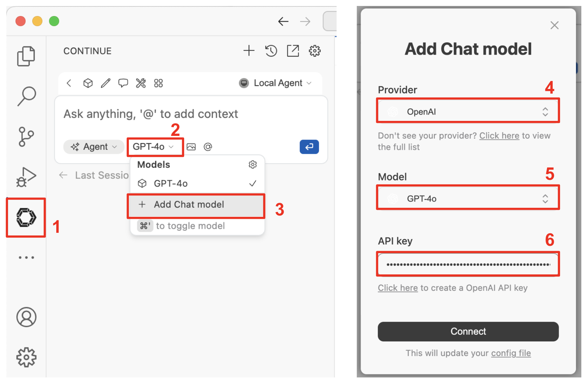
Task: Click the pencil rules icon in the toolbar
Action: point(106,83)
